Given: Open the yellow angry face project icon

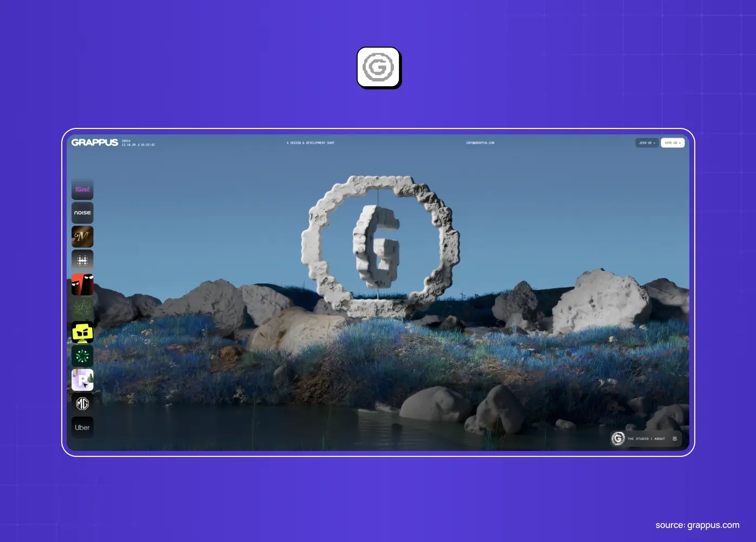Looking at the screenshot, I should 82,332.
